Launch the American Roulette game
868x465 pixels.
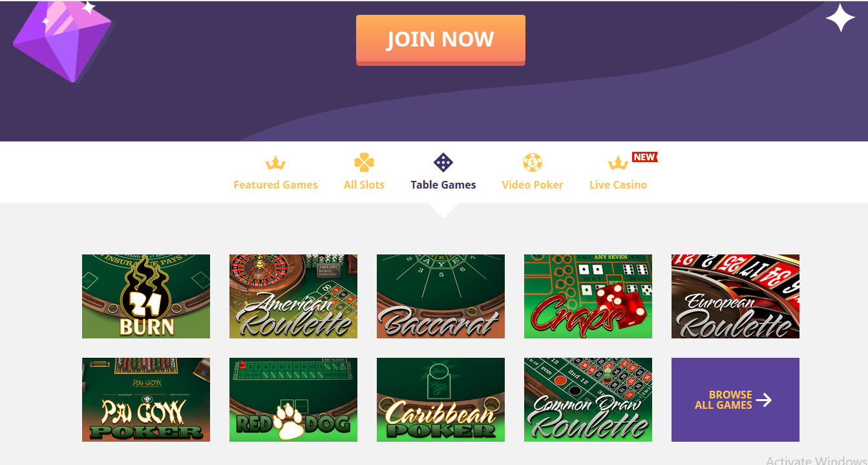point(293,296)
